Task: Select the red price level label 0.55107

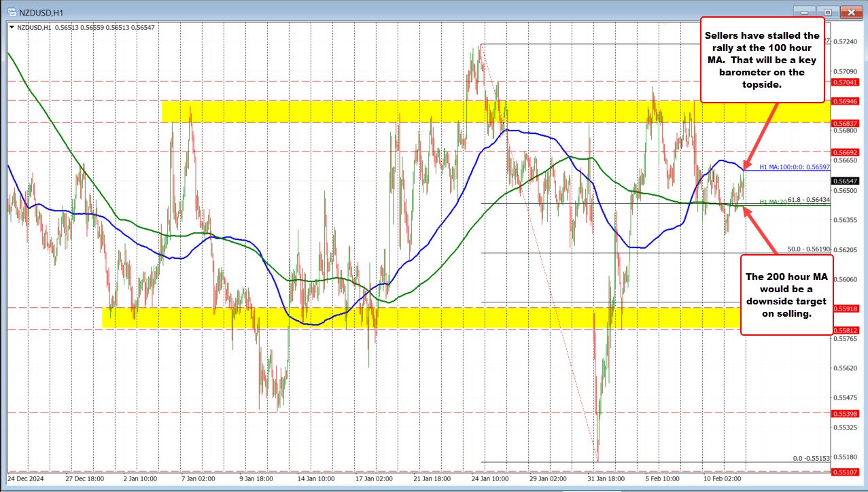Action: point(846,472)
